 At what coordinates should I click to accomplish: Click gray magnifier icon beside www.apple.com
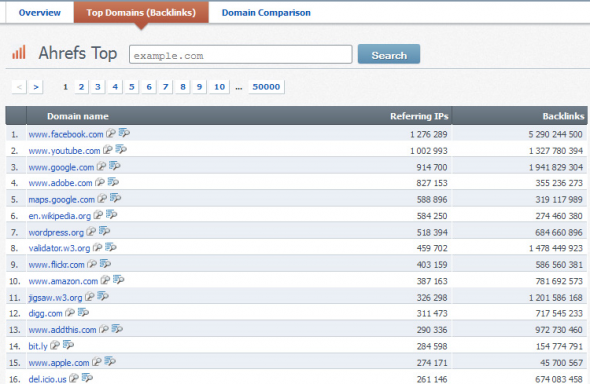(x=97, y=362)
